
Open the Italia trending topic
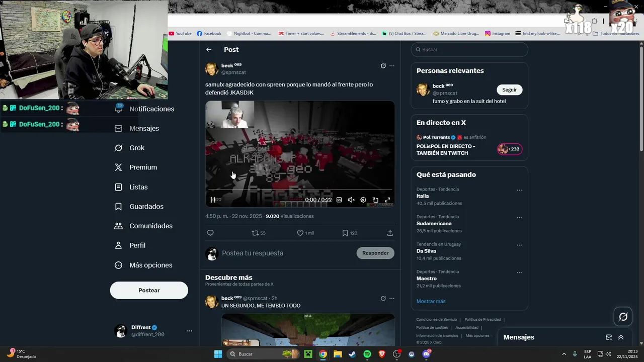423,196
